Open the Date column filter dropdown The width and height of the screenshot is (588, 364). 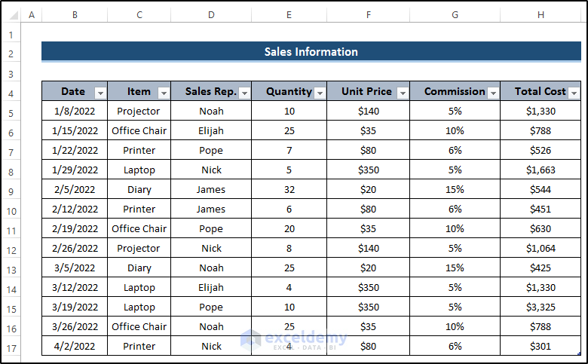(101, 92)
